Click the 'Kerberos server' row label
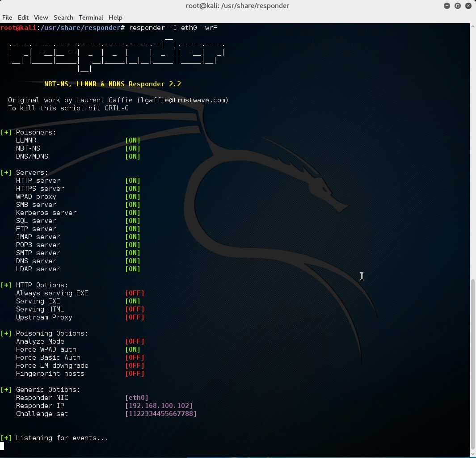Screen dimensions: 476x458 tap(46, 213)
